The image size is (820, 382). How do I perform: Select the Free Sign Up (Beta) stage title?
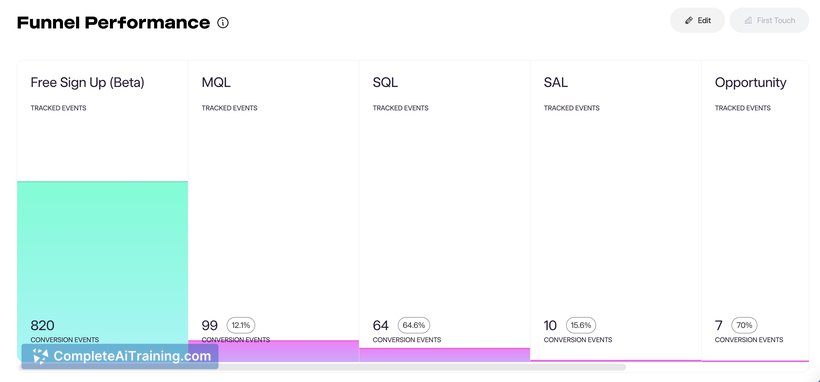87,83
